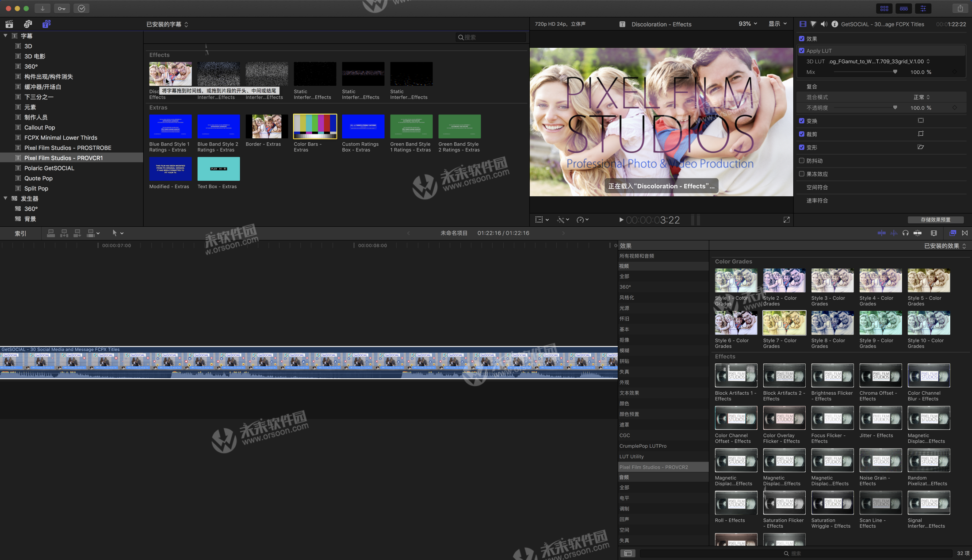Click the Append clip icon
Viewport: 972px width, 560px height.
pos(77,233)
